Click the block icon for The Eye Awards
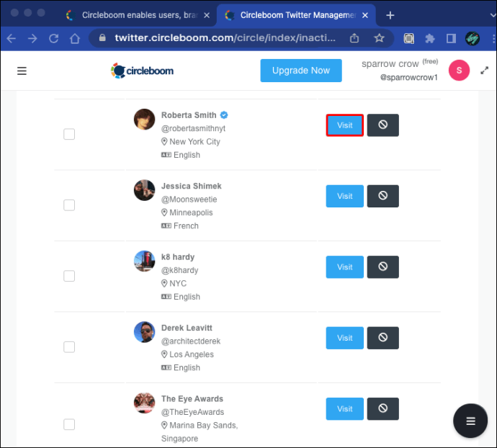497x448 pixels. (383, 409)
